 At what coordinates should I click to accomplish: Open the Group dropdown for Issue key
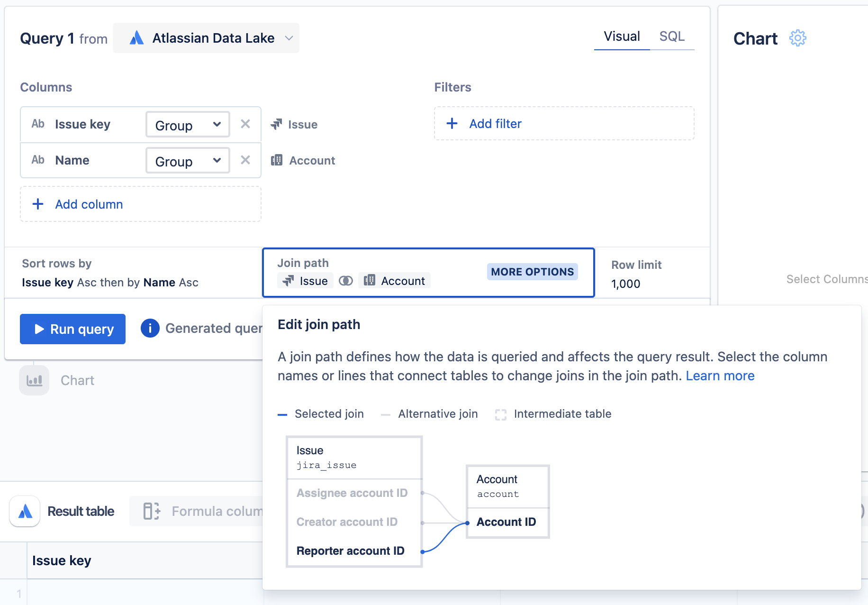click(x=188, y=125)
